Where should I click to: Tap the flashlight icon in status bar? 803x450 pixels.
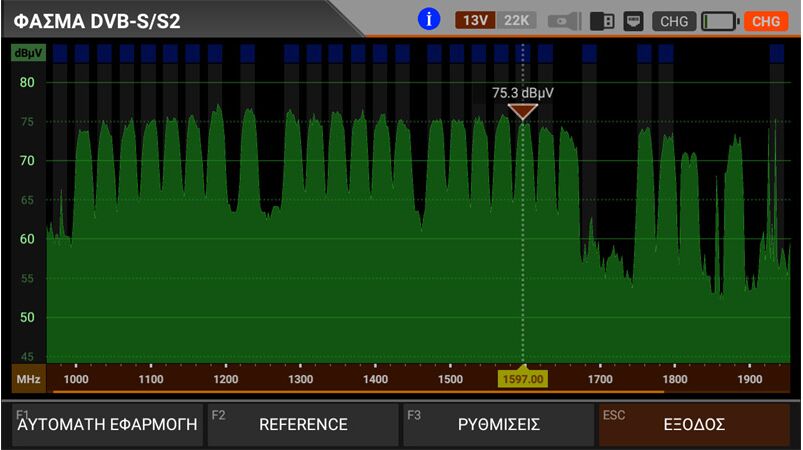(564, 22)
